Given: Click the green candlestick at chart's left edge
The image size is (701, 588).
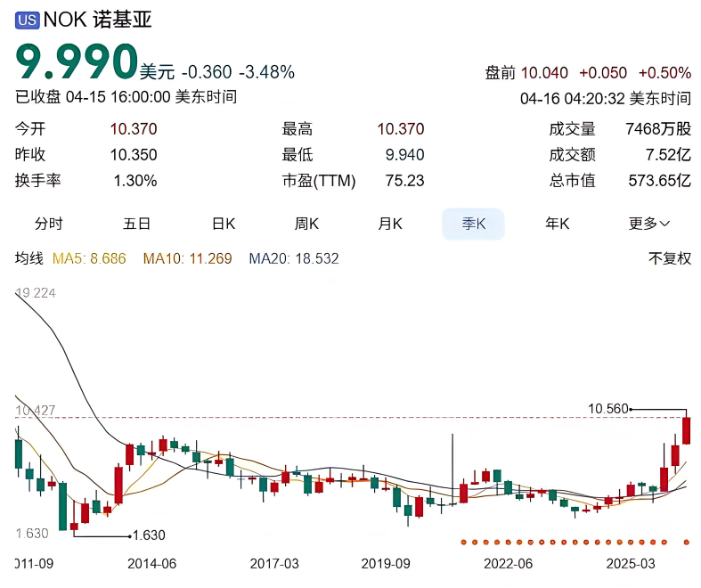Looking at the screenshot, I should pos(18,453).
